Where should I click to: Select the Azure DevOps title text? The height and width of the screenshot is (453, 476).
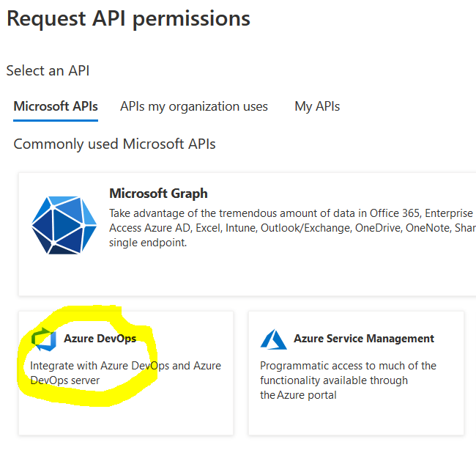point(100,339)
